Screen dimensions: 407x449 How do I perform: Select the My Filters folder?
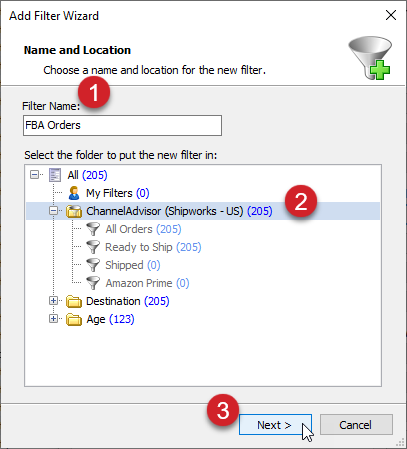pyautogui.click(x=118, y=193)
